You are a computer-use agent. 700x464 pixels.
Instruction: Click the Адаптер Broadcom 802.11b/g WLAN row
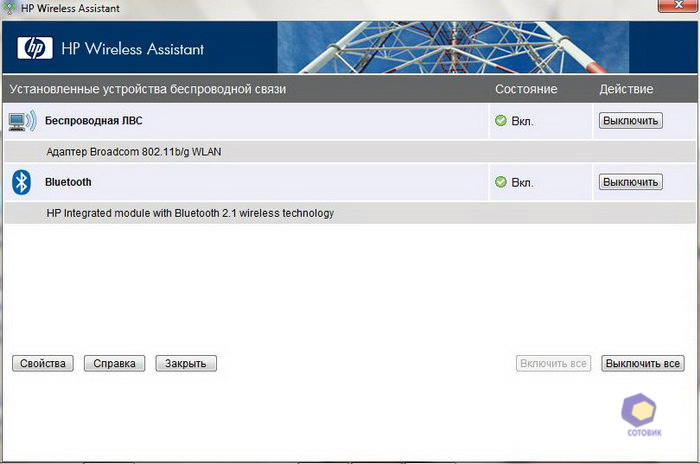click(x=134, y=152)
